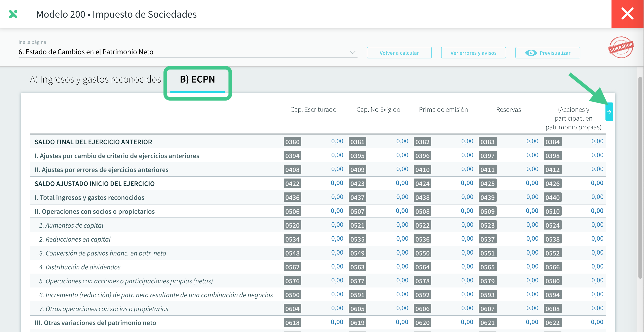Click the value field of box 0535
Image resolution: width=644 pixels, height=332 pixels.
[x=402, y=239]
